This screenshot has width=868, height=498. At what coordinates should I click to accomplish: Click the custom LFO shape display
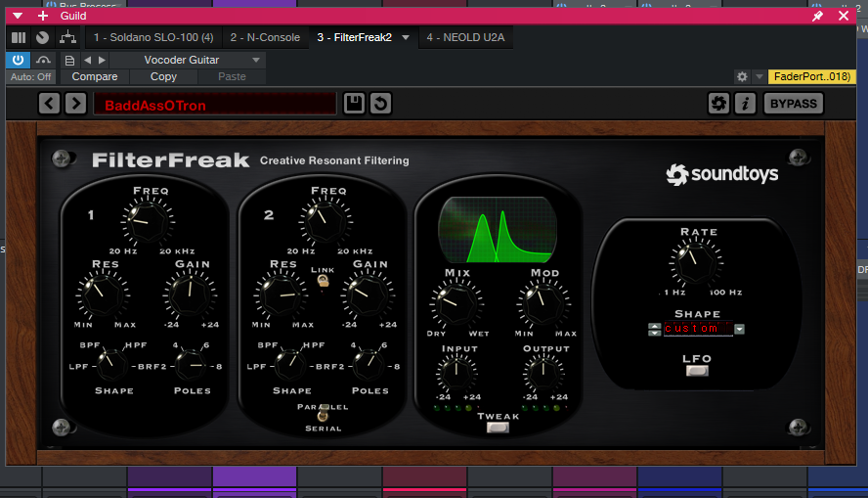click(x=698, y=329)
